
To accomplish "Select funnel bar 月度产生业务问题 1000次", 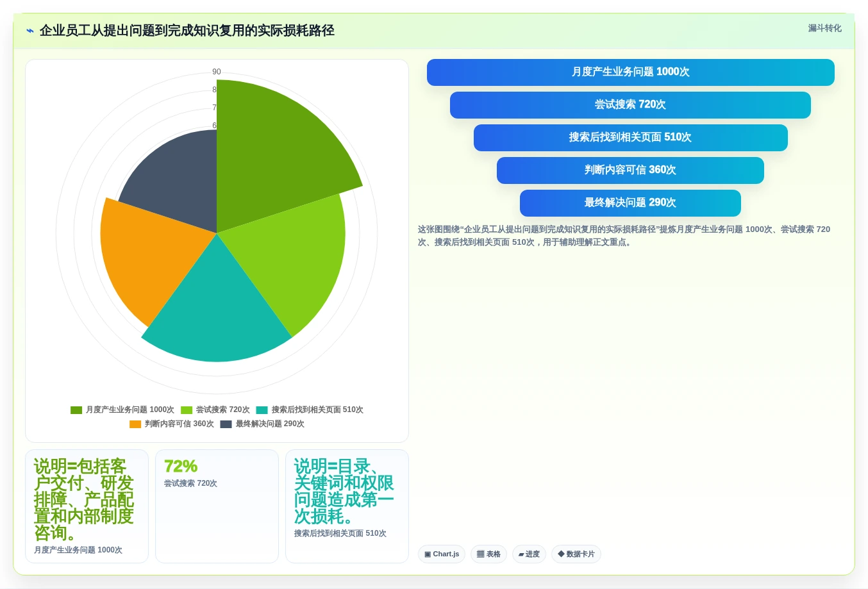I will click(x=631, y=72).
